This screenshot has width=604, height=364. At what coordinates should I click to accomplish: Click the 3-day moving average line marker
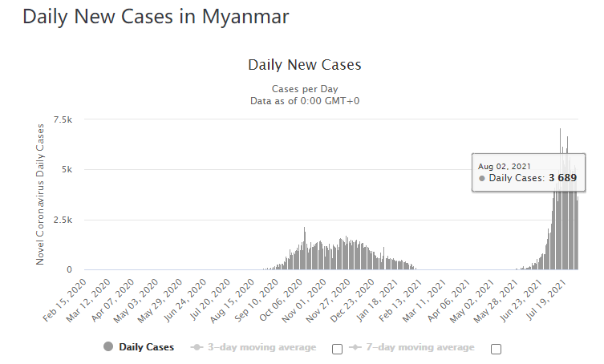click(x=197, y=347)
